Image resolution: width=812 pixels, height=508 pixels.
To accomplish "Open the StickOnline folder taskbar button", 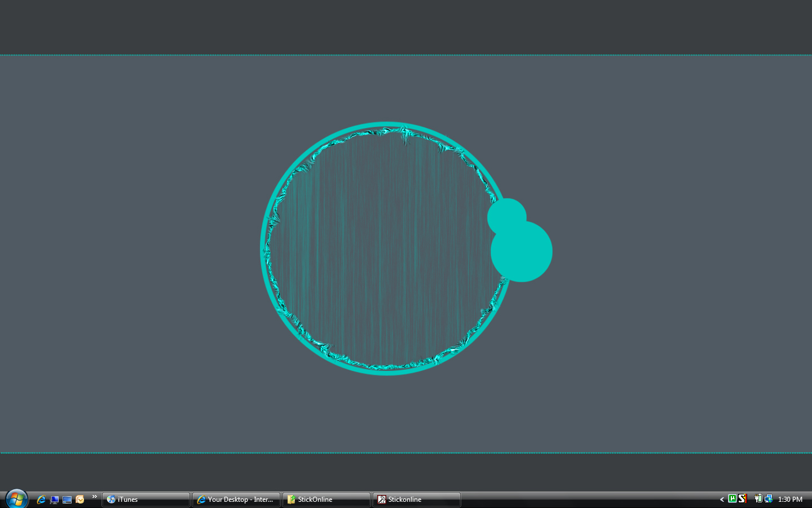I will 326,500.
